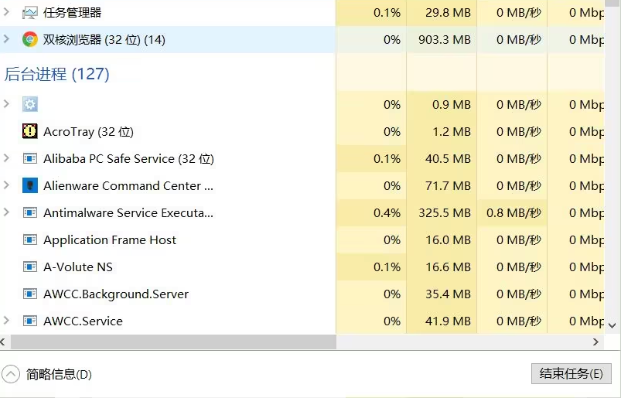625x403 pixels.
Task: Click the 简略信息(D) fewer details link
Action: (x=59, y=374)
